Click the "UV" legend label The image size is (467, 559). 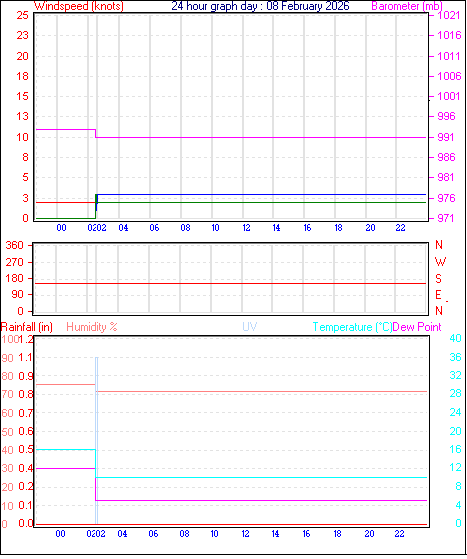(x=250, y=327)
